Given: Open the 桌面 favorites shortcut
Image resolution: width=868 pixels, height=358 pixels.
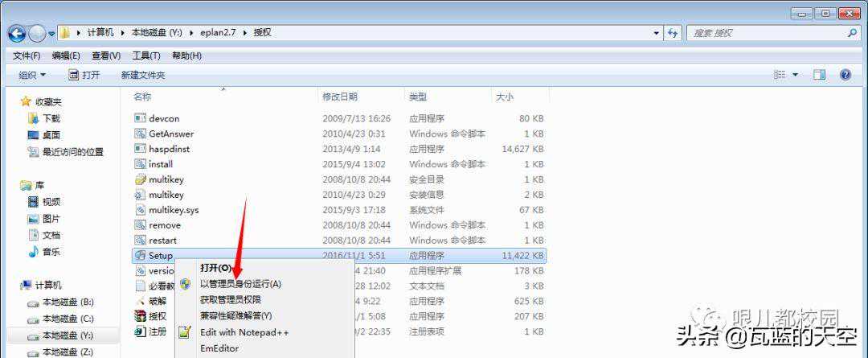Looking at the screenshot, I should point(51,135).
